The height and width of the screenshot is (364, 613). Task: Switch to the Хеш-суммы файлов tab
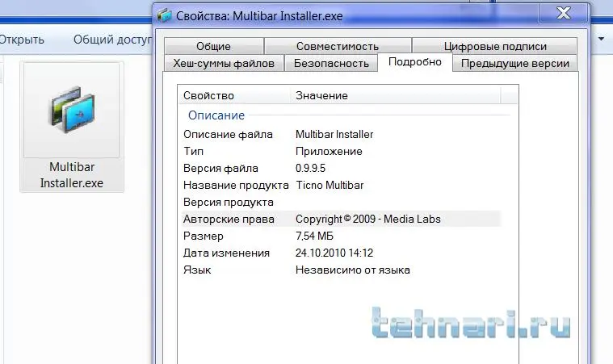(x=224, y=63)
